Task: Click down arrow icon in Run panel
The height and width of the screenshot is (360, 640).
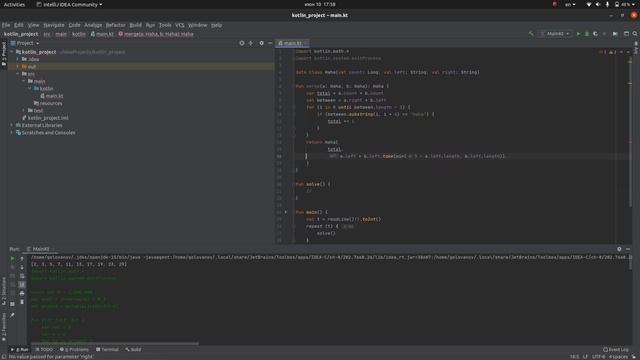Action: (x=22, y=267)
